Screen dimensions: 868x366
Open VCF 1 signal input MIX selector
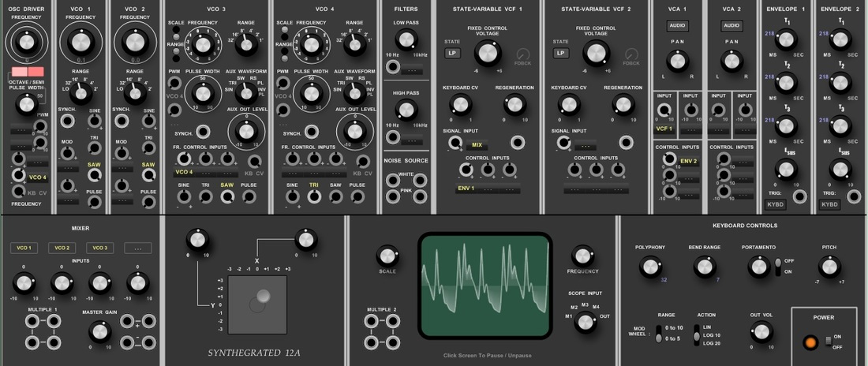click(477, 146)
